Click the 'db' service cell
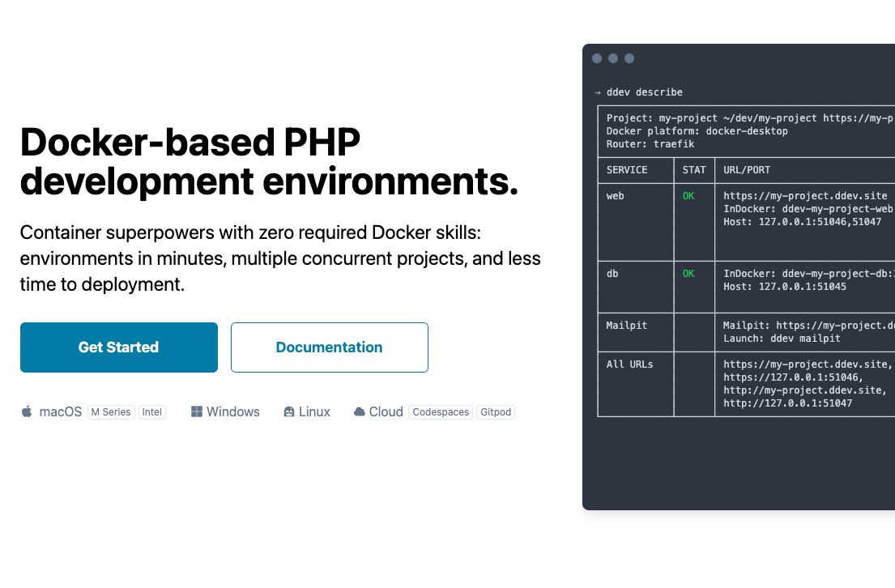 pyautogui.click(x=612, y=274)
